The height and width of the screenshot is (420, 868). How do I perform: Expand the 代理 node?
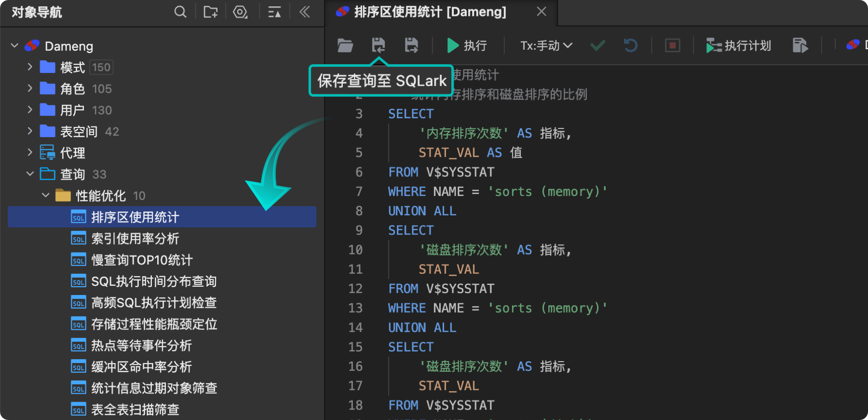(30, 153)
